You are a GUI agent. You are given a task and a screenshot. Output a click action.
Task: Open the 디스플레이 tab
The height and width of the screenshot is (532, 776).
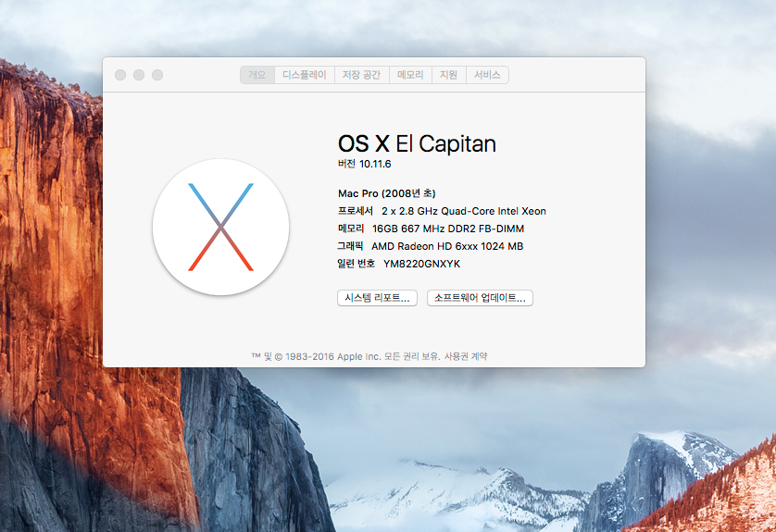pyautogui.click(x=304, y=75)
